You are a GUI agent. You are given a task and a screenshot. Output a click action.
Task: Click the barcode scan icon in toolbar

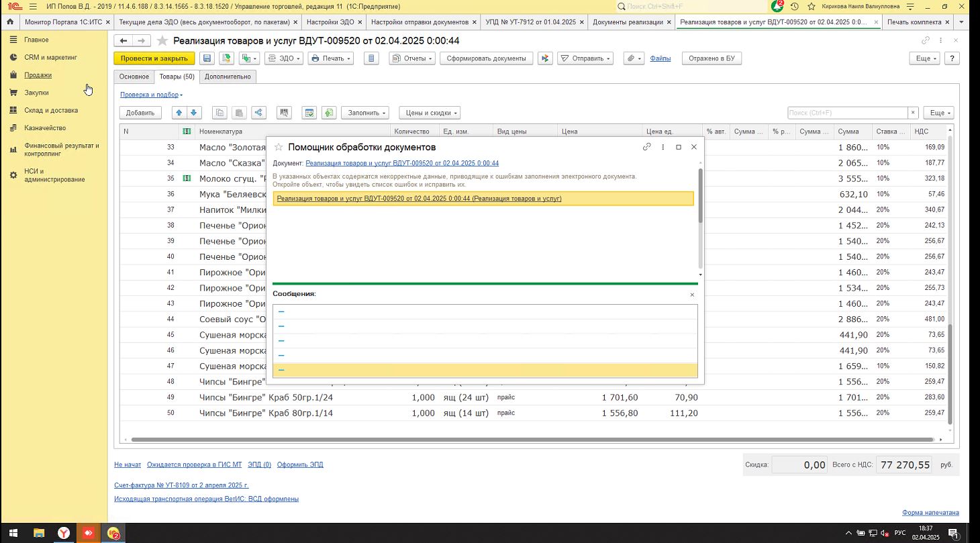click(285, 113)
